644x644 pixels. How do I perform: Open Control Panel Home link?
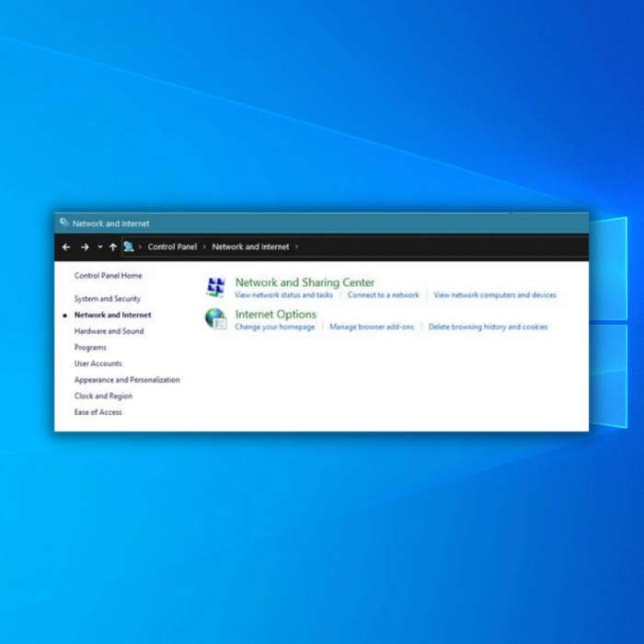(108, 276)
